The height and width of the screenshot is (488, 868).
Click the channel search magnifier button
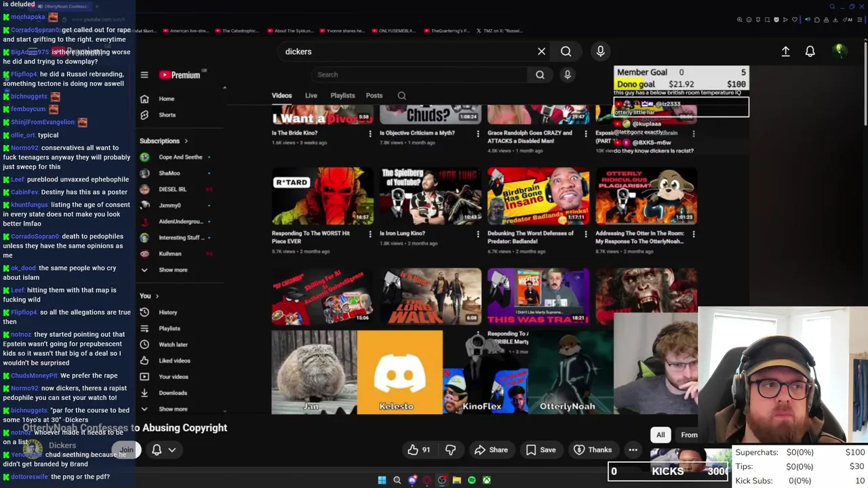(x=540, y=75)
